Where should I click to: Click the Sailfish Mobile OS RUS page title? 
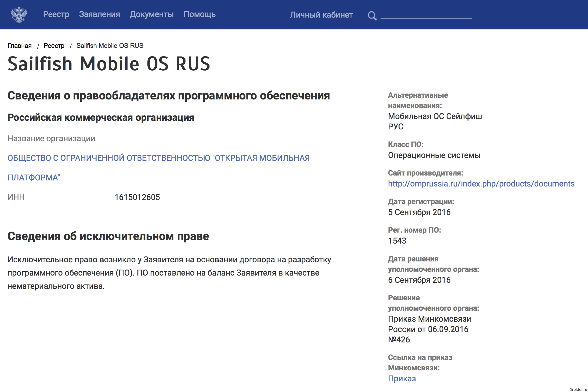click(x=109, y=64)
